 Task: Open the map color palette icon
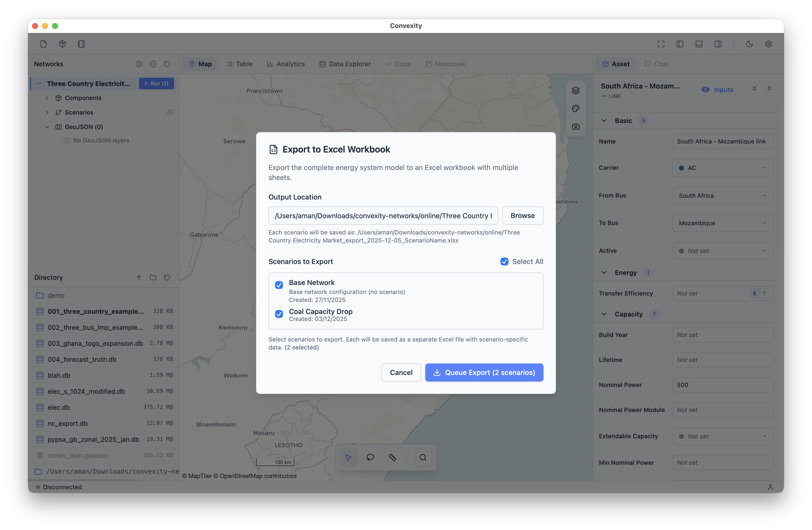(575, 108)
